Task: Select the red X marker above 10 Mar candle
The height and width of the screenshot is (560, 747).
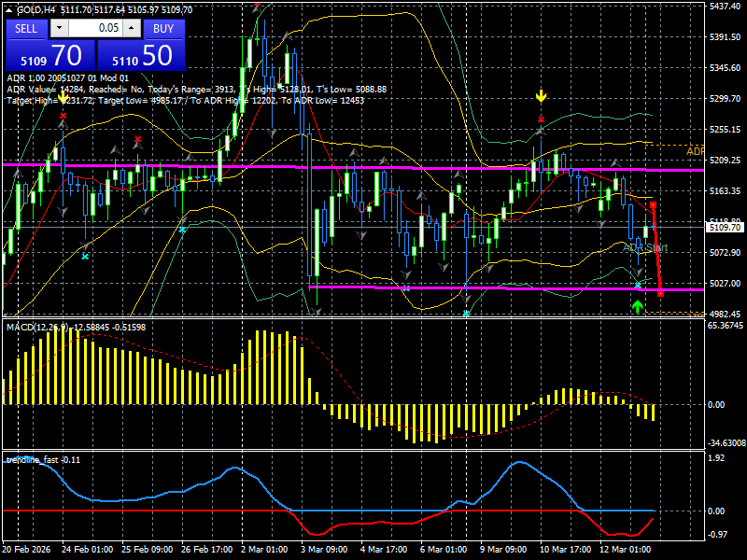Action: pyautogui.click(x=541, y=119)
